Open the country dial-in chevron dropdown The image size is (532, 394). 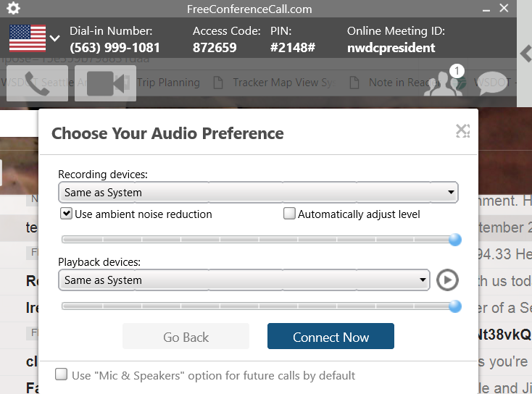point(54,38)
